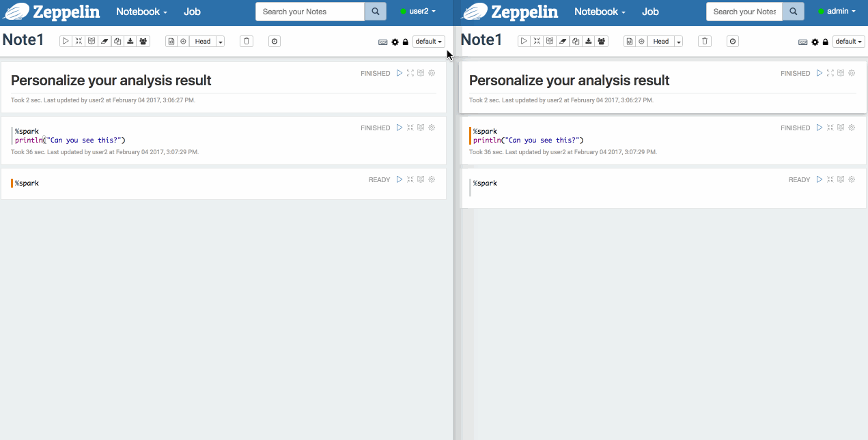Clear all paragraph output with eraser icon
The width and height of the screenshot is (868, 440).
coord(104,41)
